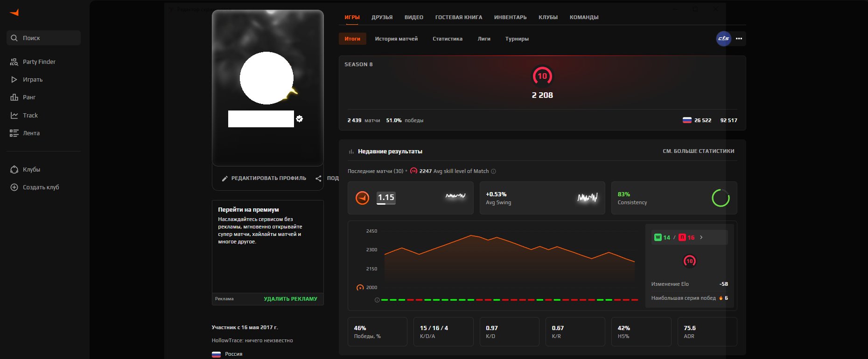Click the 2 439 матчи count
Screen dimensions: 868x359
click(364, 120)
